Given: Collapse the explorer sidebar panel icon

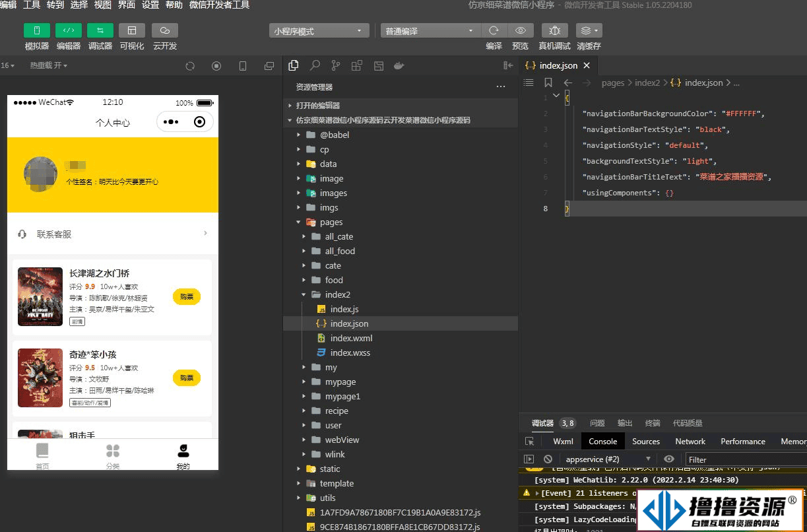Looking at the screenshot, I should pyautogui.click(x=508, y=65).
